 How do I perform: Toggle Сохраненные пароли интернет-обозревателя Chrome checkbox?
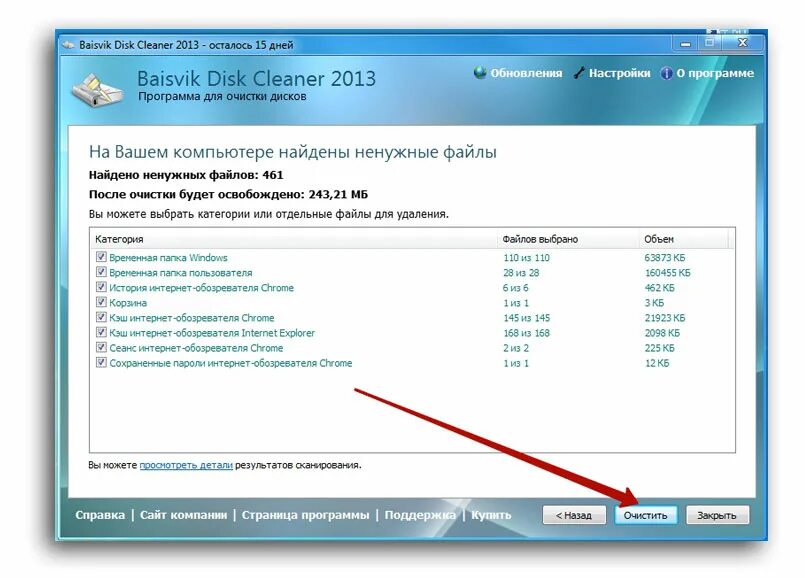[101, 362]
